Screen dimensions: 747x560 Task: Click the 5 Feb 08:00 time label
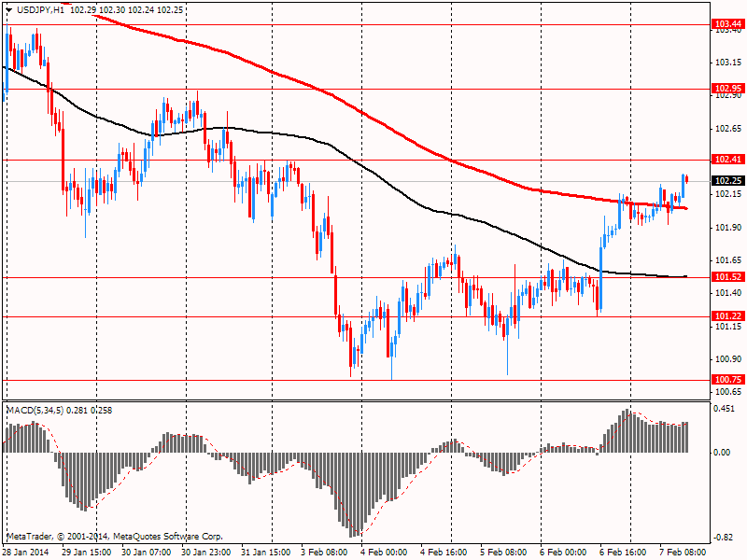click(503, 552)
